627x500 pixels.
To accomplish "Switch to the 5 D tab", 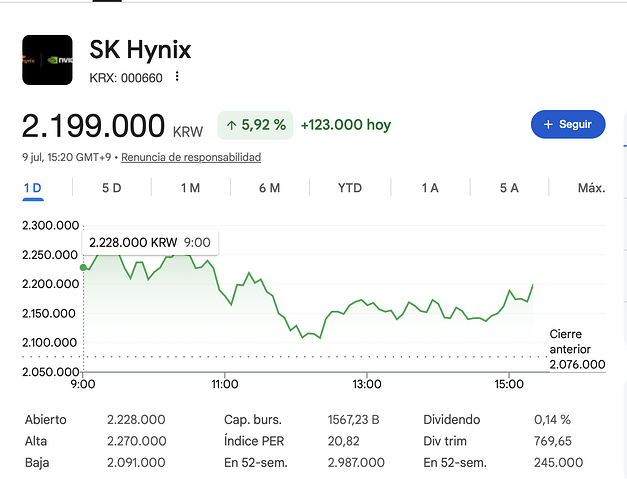I will [x=112, y=188].
